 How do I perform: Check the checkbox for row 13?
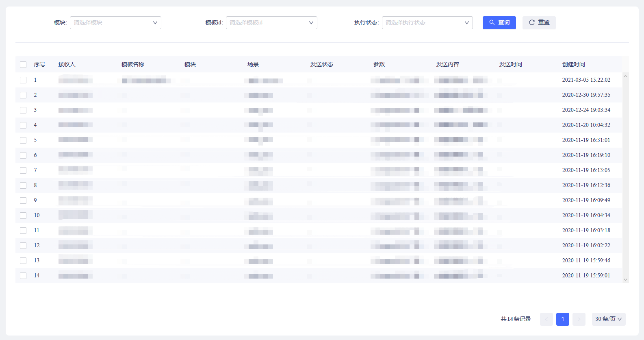click(23, 261)
